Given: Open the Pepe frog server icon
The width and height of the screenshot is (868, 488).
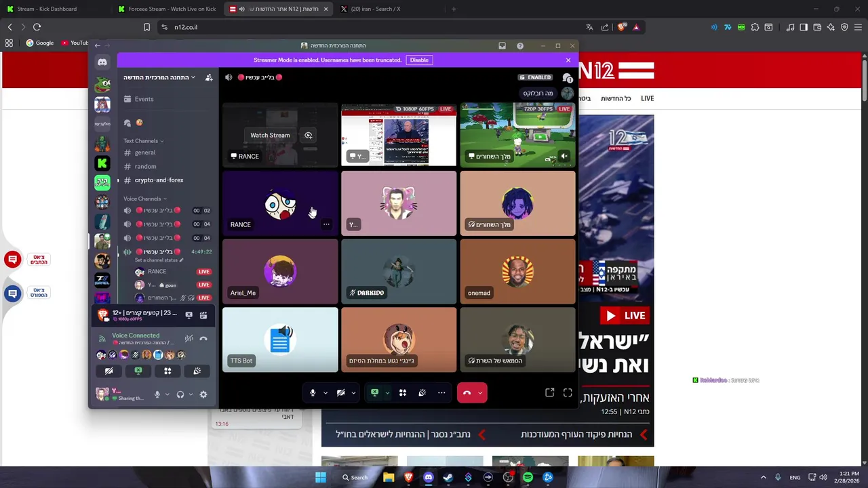Looking at the screenshot, I should click(x=102, y=85).
